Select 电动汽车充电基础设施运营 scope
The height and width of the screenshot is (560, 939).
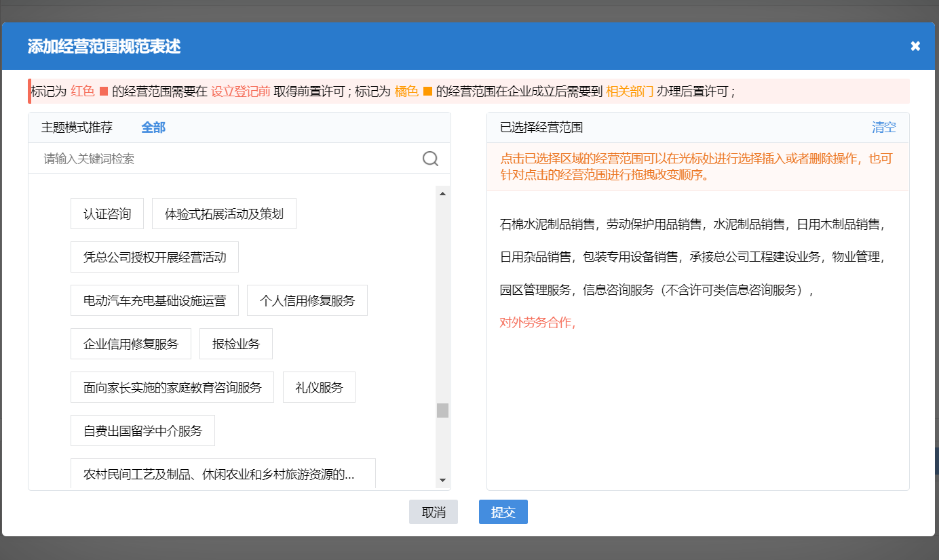point(154,300)
